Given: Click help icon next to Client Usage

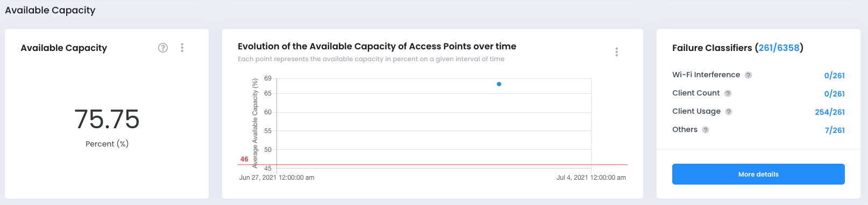Looking at the screenshot, I should (729, 112).
